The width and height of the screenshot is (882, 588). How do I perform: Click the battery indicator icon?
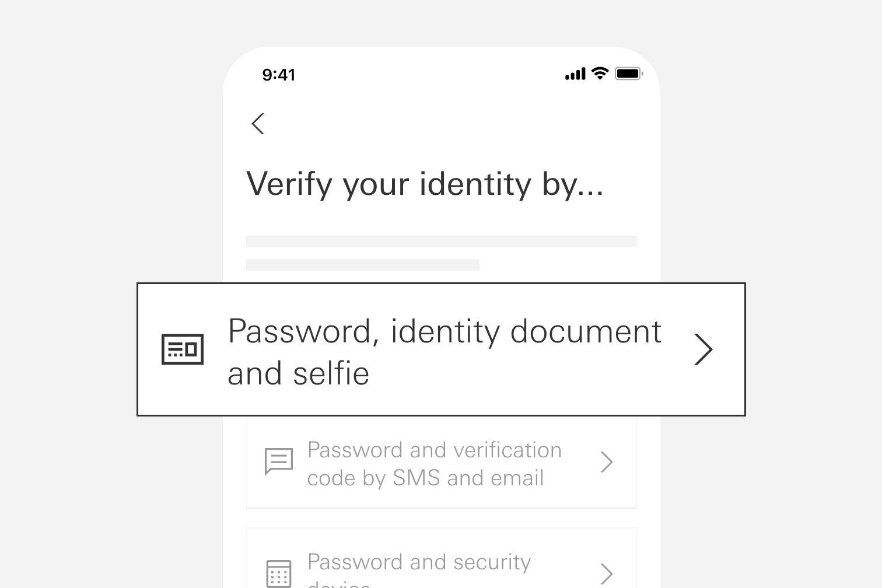[629, 74]
